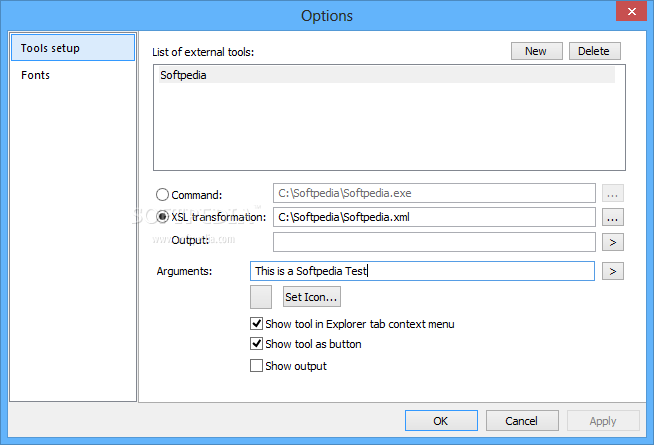
Task: Select Softpedia in external tools list
Action: click(x=387, y=75)
